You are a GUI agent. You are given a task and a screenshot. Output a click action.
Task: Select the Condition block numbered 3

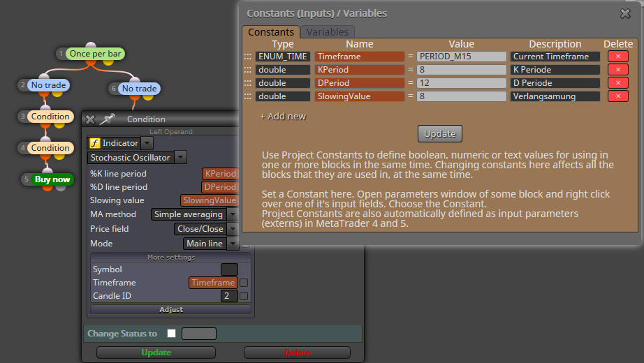pyautogui.click(x=50, y=117)
